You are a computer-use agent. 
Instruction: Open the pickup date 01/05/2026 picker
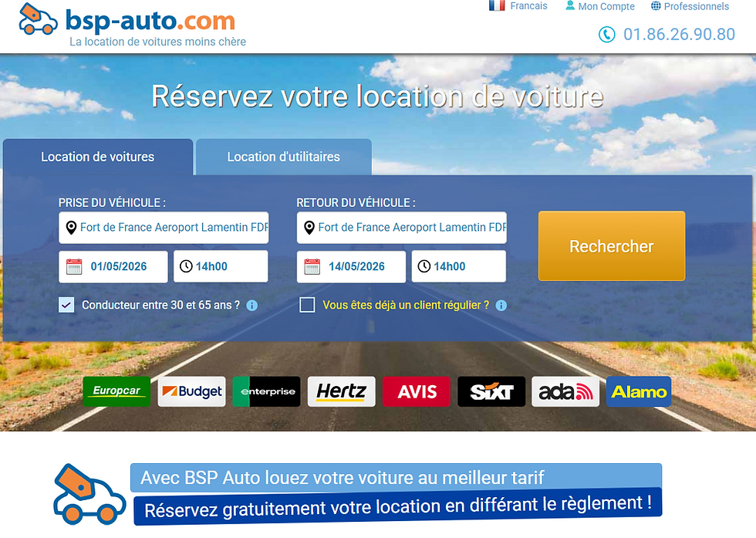point(113,266)
